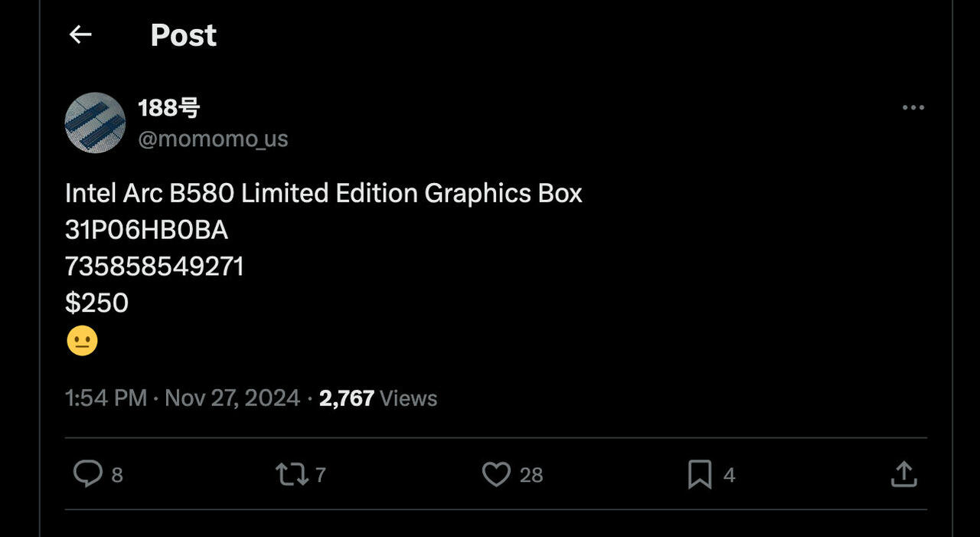Viewport: 980px width, 537px height.
Task: Open the 188号 profile avatar
Action: pos(95,123)
